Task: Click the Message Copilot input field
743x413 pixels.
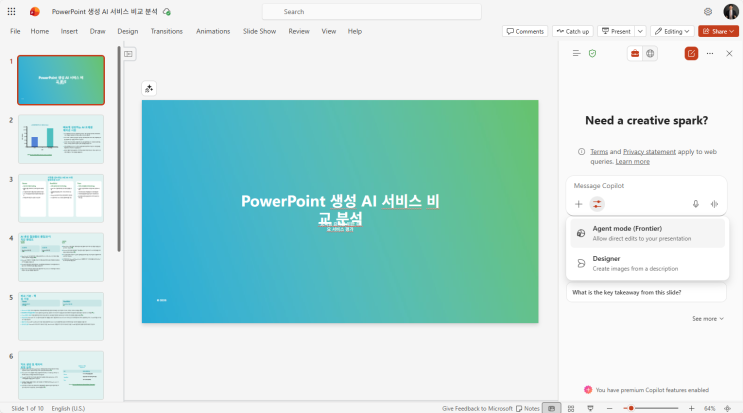Action: coord(646,186)
